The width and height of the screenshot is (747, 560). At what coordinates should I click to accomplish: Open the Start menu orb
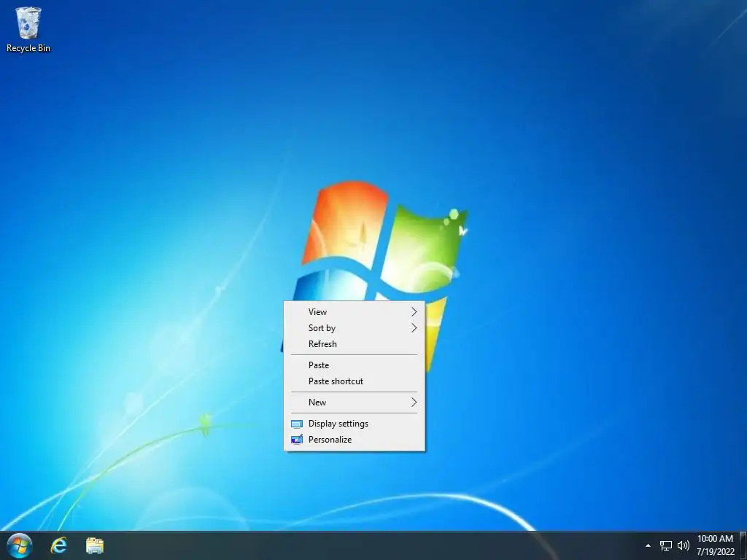tap(20, 545)
